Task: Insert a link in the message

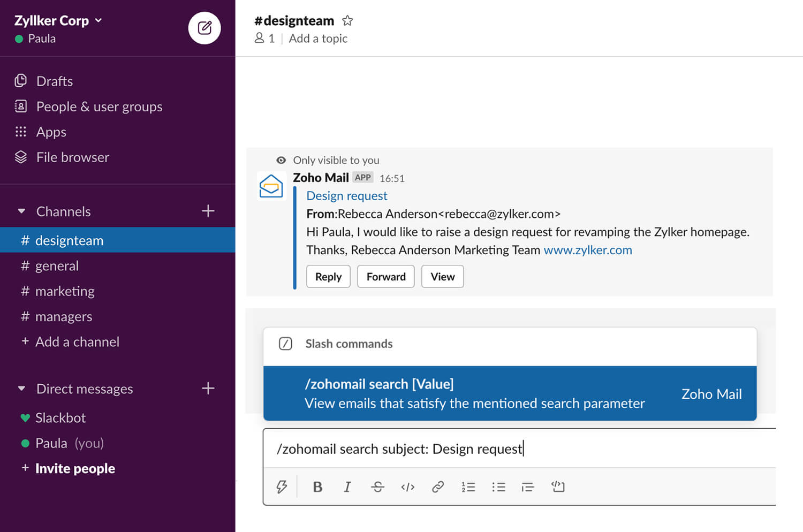Action: coord(438,487)
